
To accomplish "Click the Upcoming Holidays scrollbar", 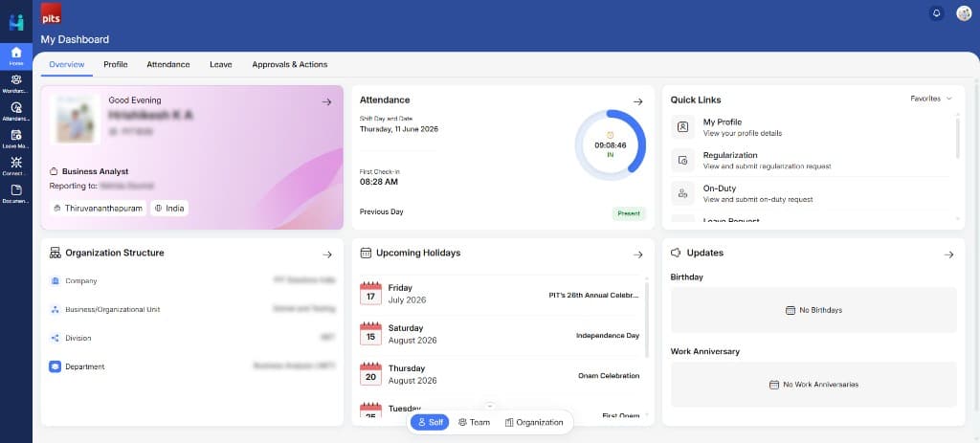I will (646, 319).
